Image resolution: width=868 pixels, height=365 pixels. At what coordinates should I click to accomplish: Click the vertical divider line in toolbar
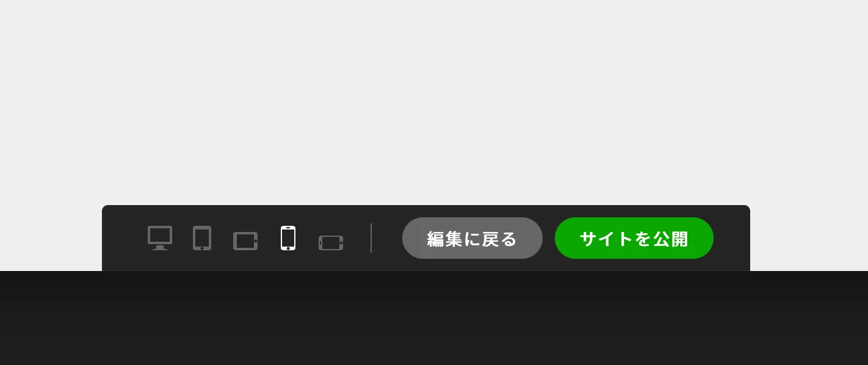click(x=371, y=238)
